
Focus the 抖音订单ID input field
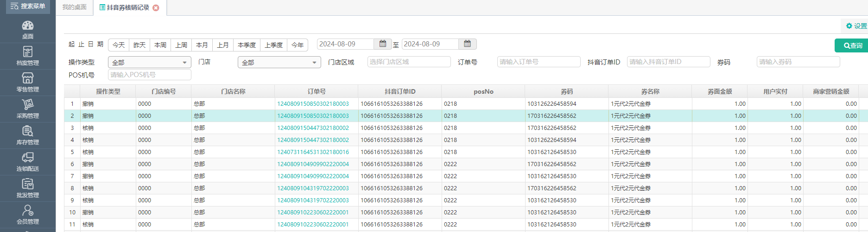pos(669,62)
